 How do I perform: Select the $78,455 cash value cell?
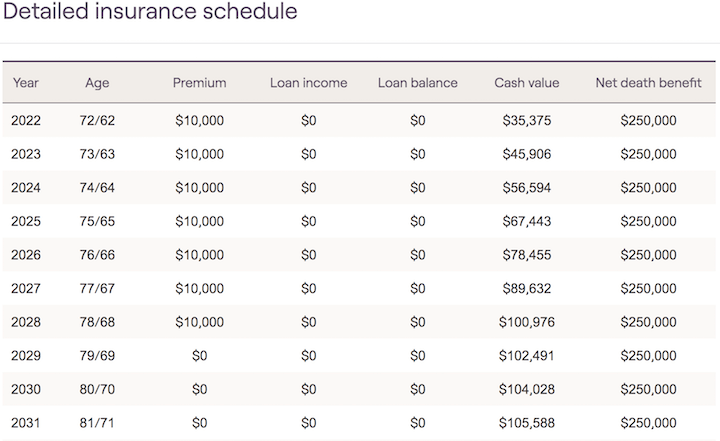point(527,255)
